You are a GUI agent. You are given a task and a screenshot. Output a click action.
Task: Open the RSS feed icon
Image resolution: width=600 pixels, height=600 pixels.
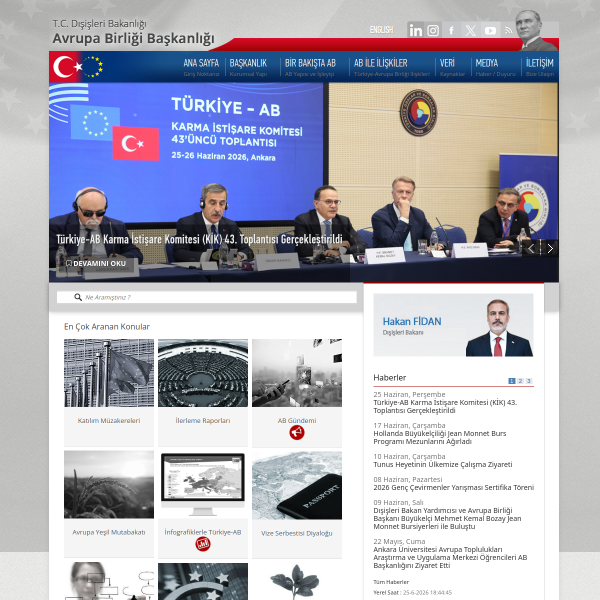click(x=509, y=30)
